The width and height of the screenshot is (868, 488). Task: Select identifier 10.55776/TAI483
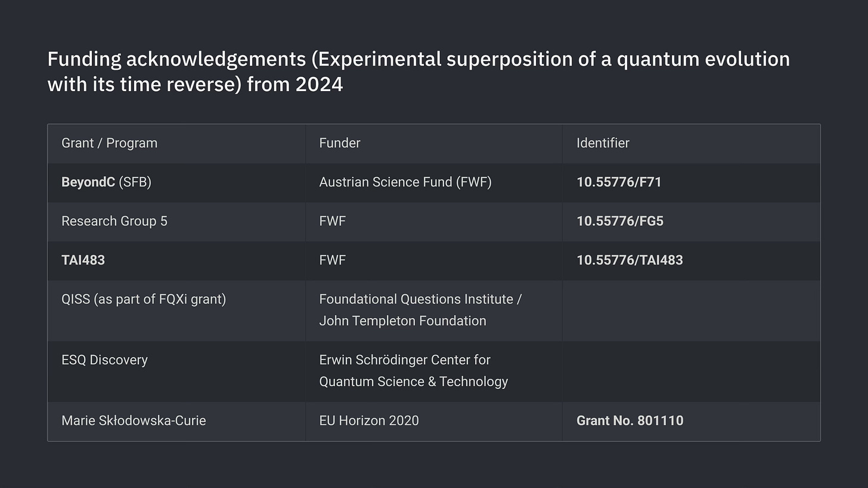(630, 260)
